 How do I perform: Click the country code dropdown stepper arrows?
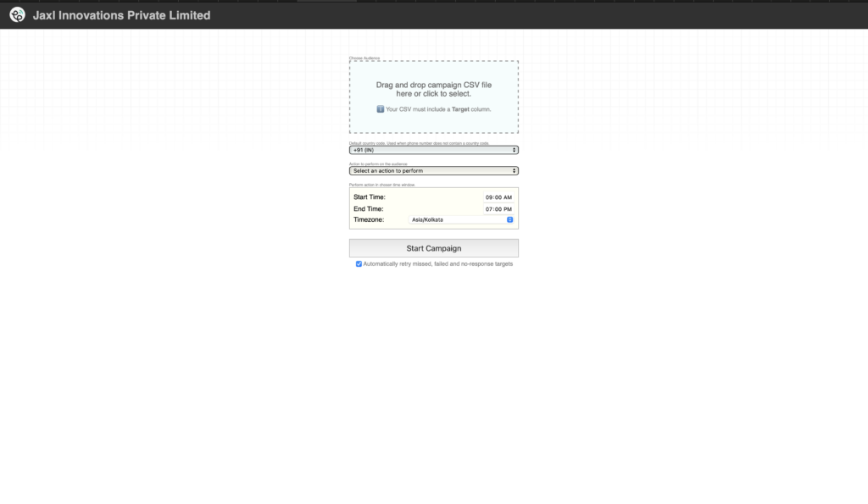[x=515, y=150]
